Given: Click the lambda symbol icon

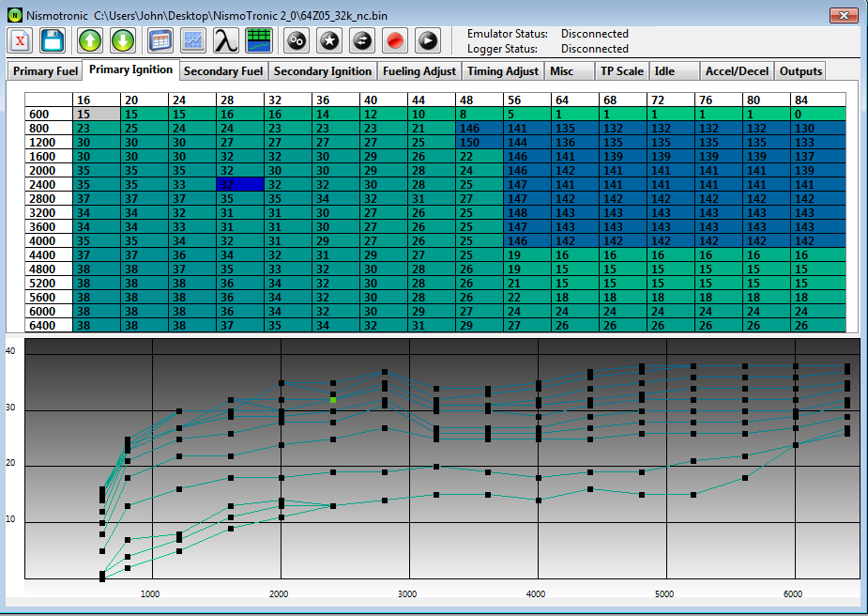Looking at the screenshot, I should coord(225,40).
